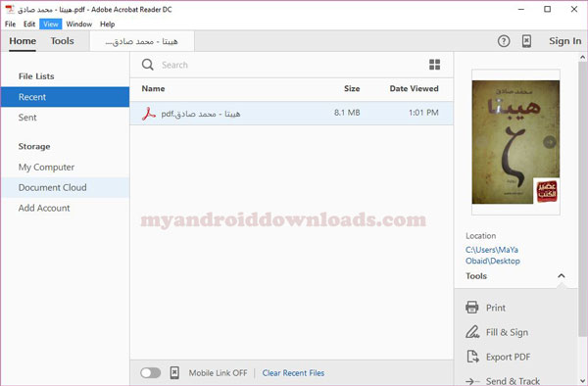Click the search magnifier icon
Image resolution: width=588 pixels, height=386 pixels.
pyautogui.click(x=147, y=65)
